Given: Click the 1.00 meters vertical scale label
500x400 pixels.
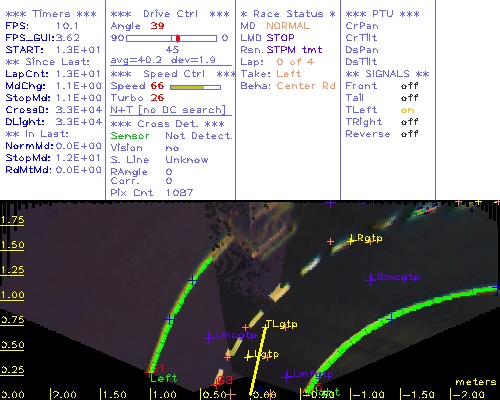Looking at the screenshot, I should pyautogui.click(x=12, y=295).
